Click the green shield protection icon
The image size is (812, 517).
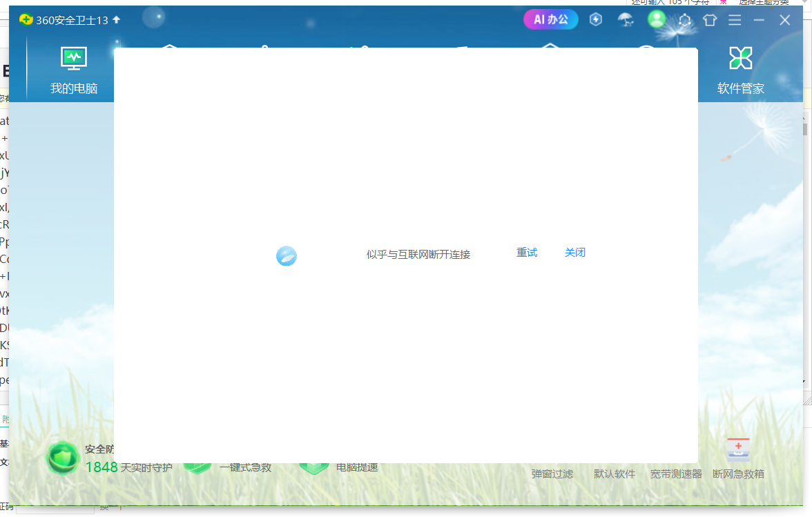[63, 458]
